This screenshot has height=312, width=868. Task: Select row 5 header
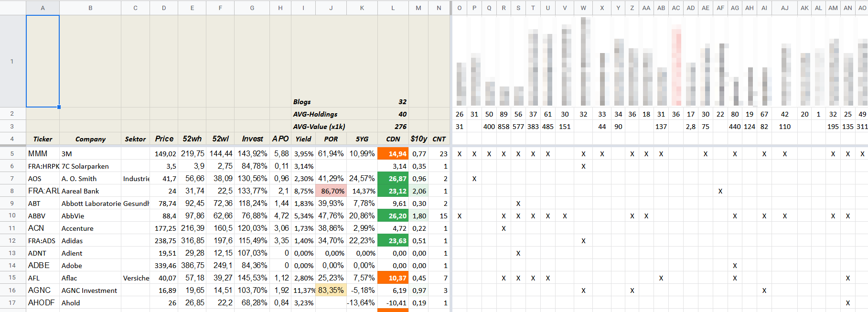pos(12,154)
